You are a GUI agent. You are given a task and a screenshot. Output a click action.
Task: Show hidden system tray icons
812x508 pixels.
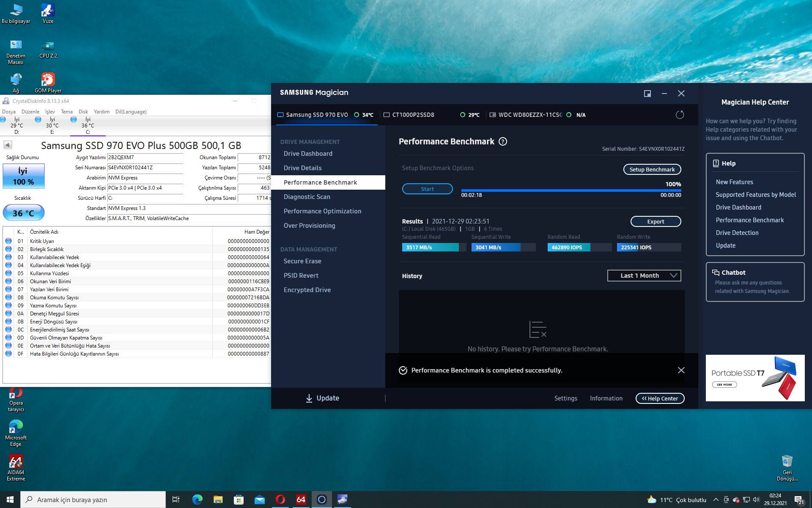(716, 500)
